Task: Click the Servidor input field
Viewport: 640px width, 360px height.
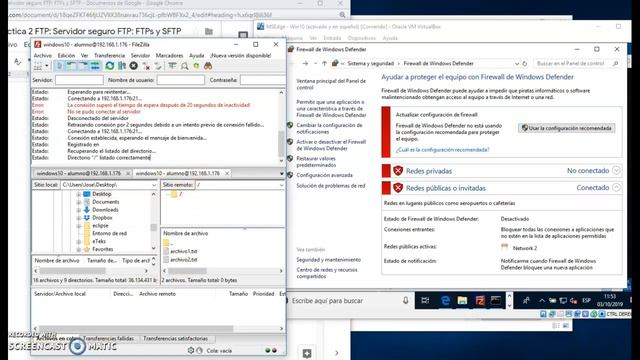Action: click(x=79, y=80)
